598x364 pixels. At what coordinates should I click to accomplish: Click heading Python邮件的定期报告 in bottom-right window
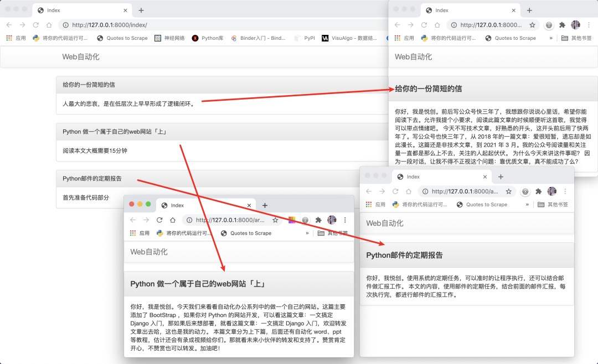[x=405, y=256]
